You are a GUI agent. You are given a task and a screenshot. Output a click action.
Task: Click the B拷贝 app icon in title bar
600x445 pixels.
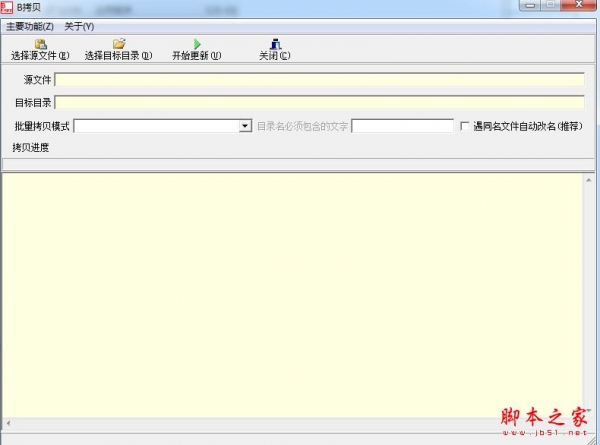pyautogui.click(x=7, y=7)
